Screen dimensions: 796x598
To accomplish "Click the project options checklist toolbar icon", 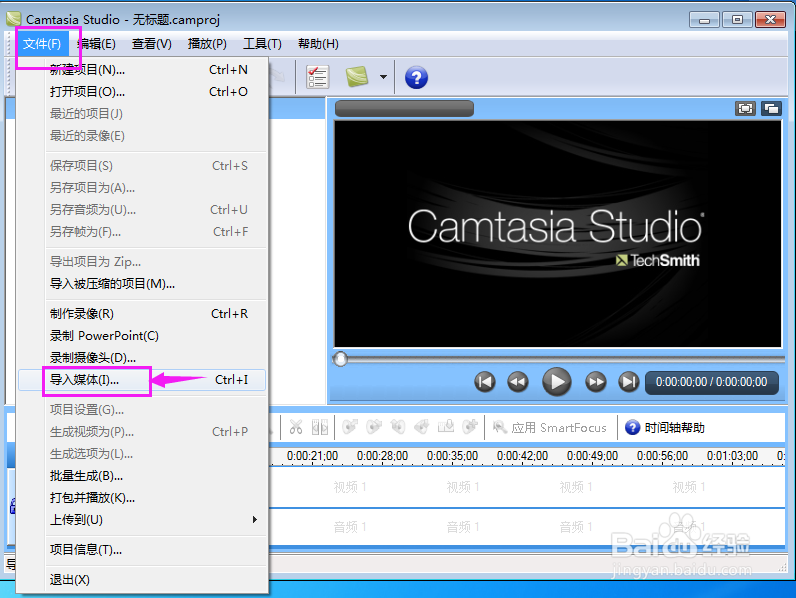I will [x=318, y=78].
